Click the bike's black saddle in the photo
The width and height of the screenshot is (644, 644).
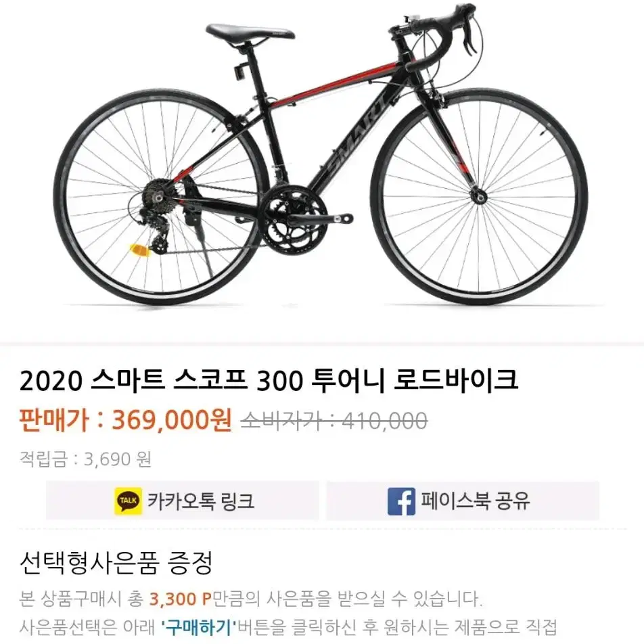[250, 31]
